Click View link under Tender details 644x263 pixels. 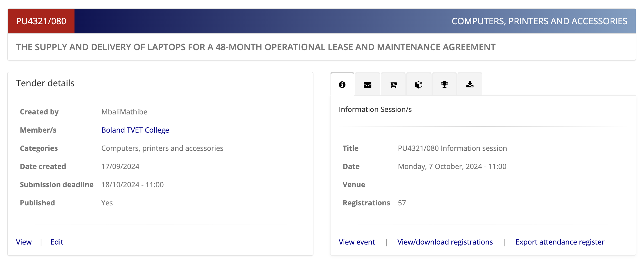point(24,242)
